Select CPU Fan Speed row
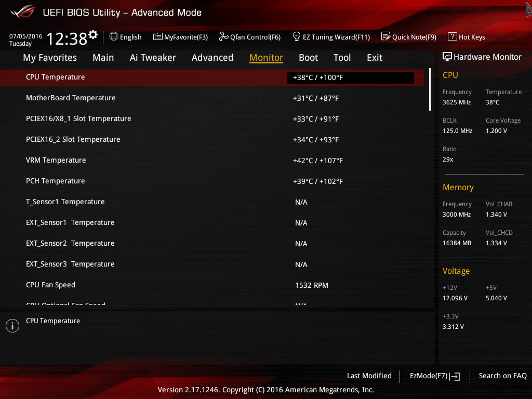This screenshot has height=399, width=532. point(212,285)
